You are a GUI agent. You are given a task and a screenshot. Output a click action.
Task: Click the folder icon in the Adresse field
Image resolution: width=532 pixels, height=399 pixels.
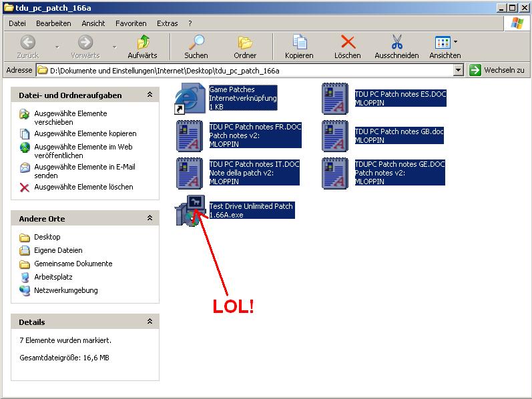pos(43,70)
